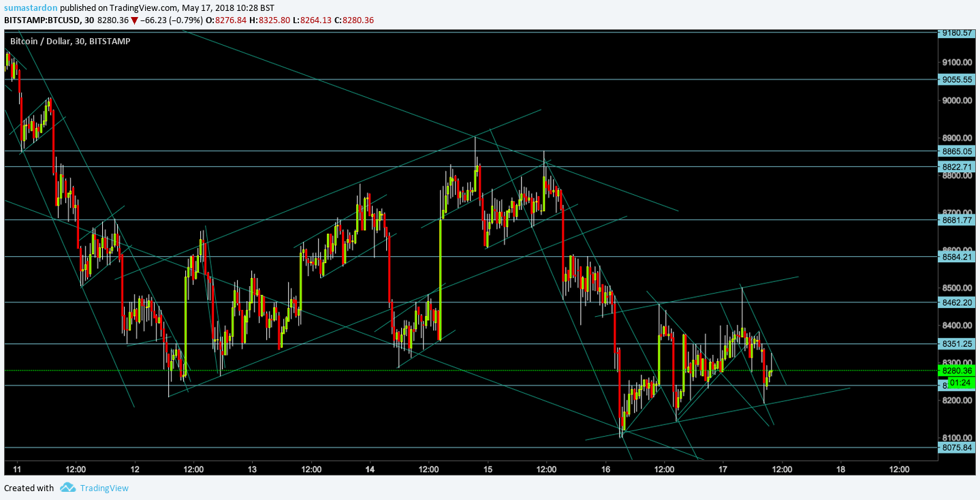
Task: Click the TradingView cloud logo icon
Action: click(67, 488)
